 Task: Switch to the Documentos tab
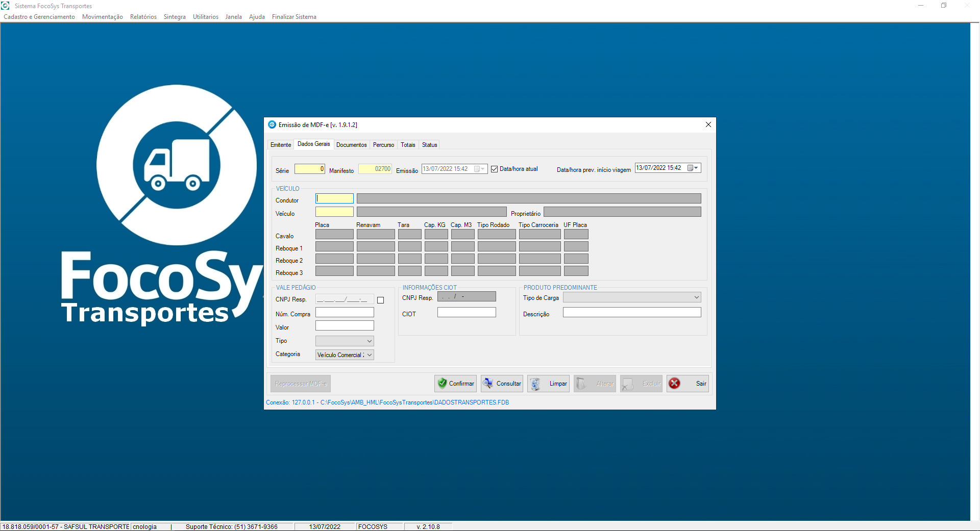(x=352, y=145)
